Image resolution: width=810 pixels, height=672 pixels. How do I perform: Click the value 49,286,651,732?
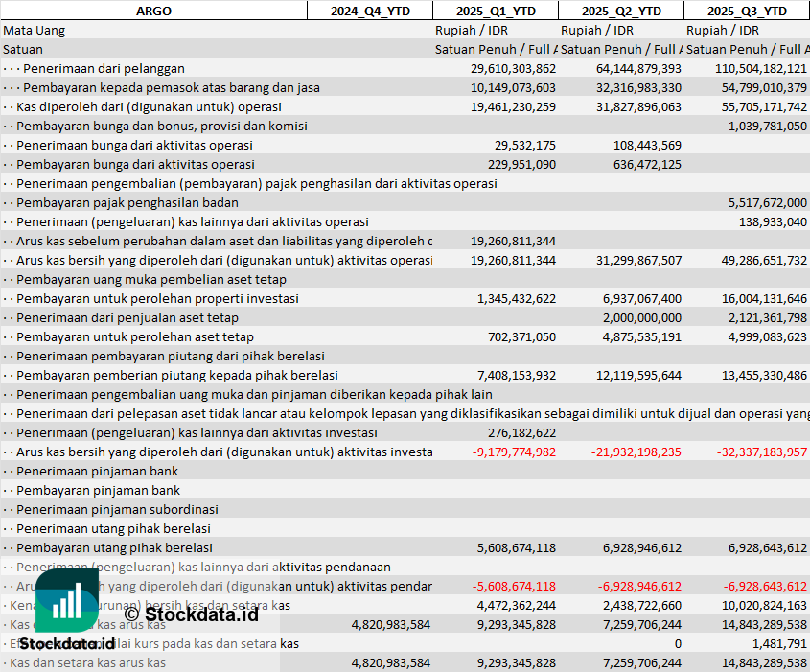[764, 260]
